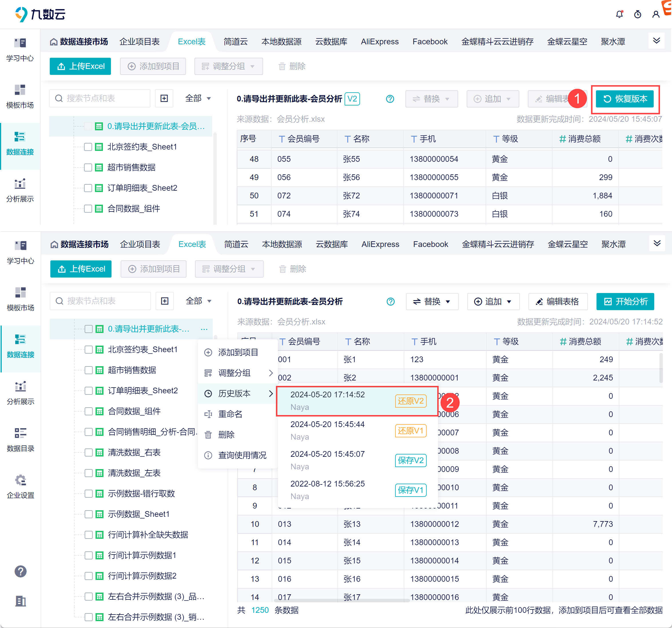Select checkbox for 行间计算示例数据1
This screenshot has height=628, width=672.
[89, 555]
